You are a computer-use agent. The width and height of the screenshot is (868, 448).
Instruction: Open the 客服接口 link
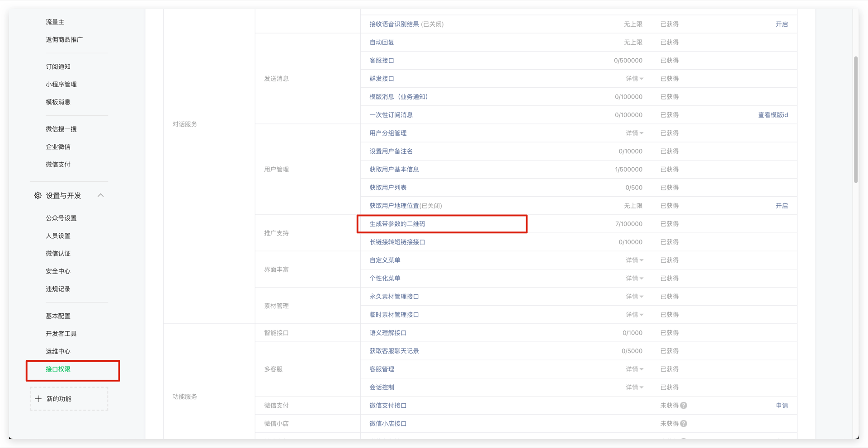[382, 61]
